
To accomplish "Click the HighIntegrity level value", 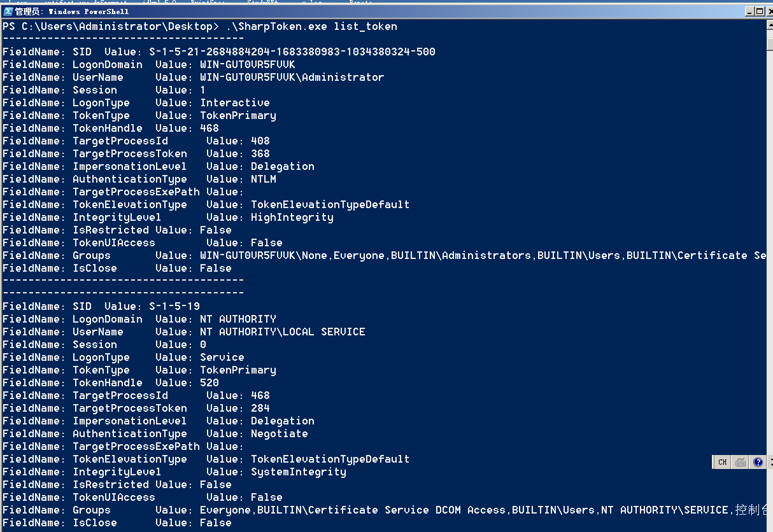I will click(292, 217).
